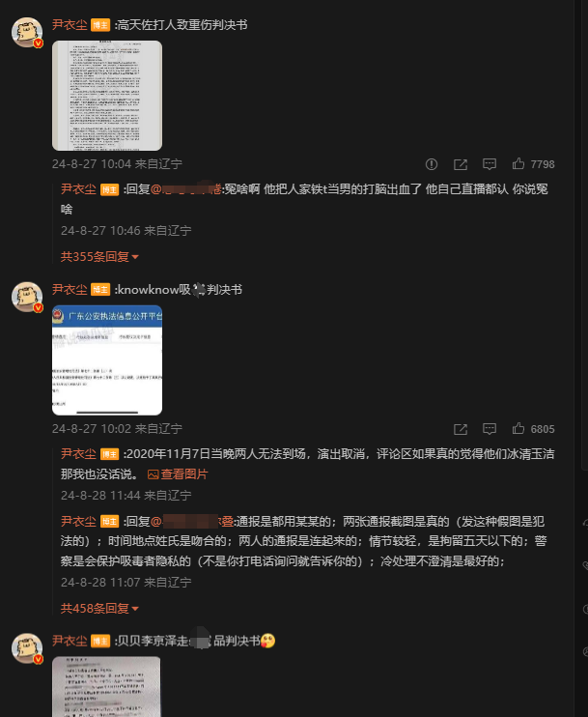Share the first comment dated 10:04

pyautogui.click(x=461, y=164)
